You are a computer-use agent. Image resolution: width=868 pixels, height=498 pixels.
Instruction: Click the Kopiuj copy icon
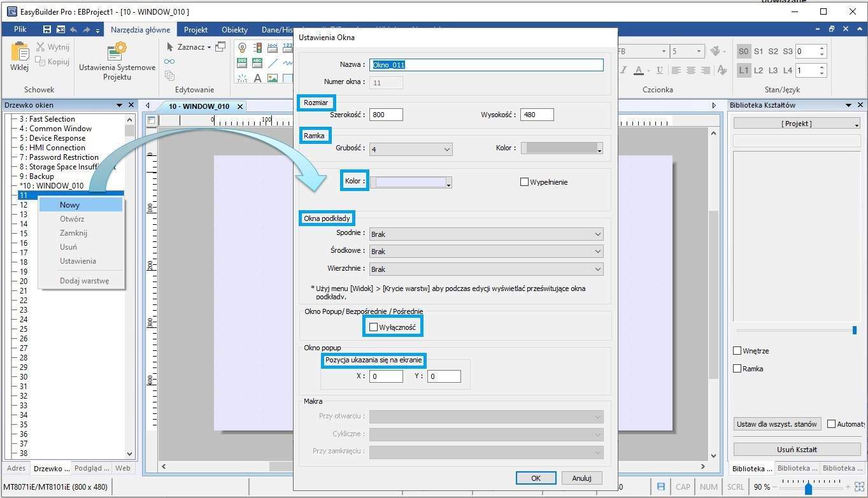(x=41, y=62)
